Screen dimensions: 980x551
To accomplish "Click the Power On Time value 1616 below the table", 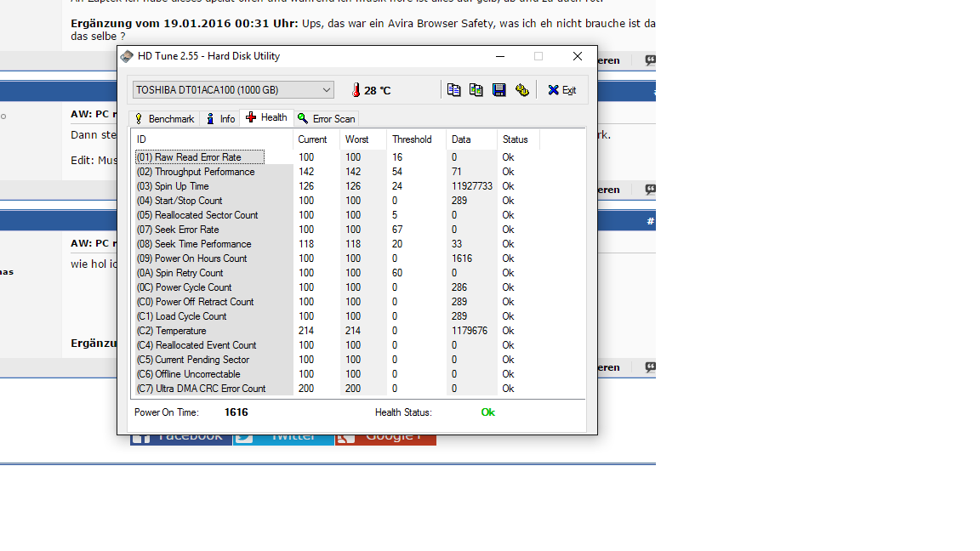I will point(236,412).
